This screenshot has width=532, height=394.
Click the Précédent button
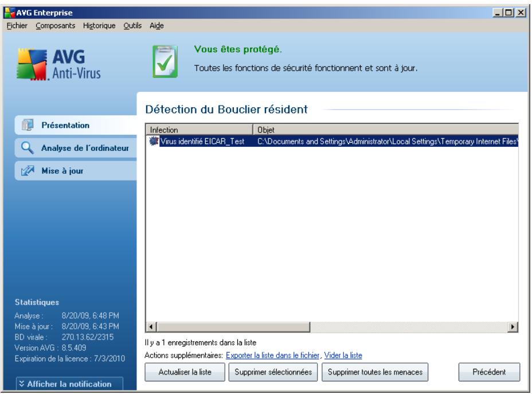pyautogui.click(x=489, y=372)
